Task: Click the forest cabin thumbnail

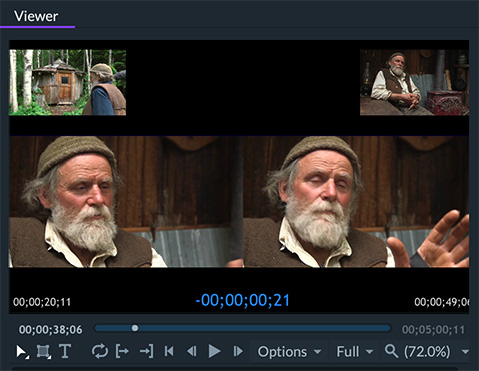Action: click(x=68, y=82)
